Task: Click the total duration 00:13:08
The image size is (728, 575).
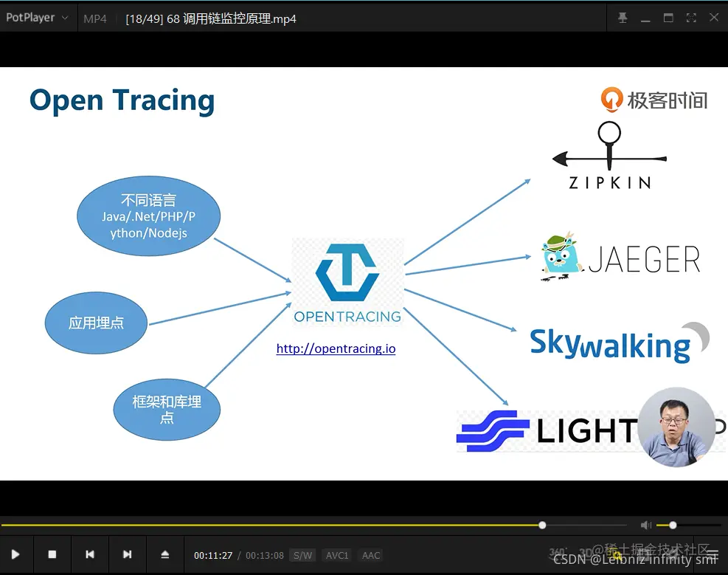Action: pos(265,556)
